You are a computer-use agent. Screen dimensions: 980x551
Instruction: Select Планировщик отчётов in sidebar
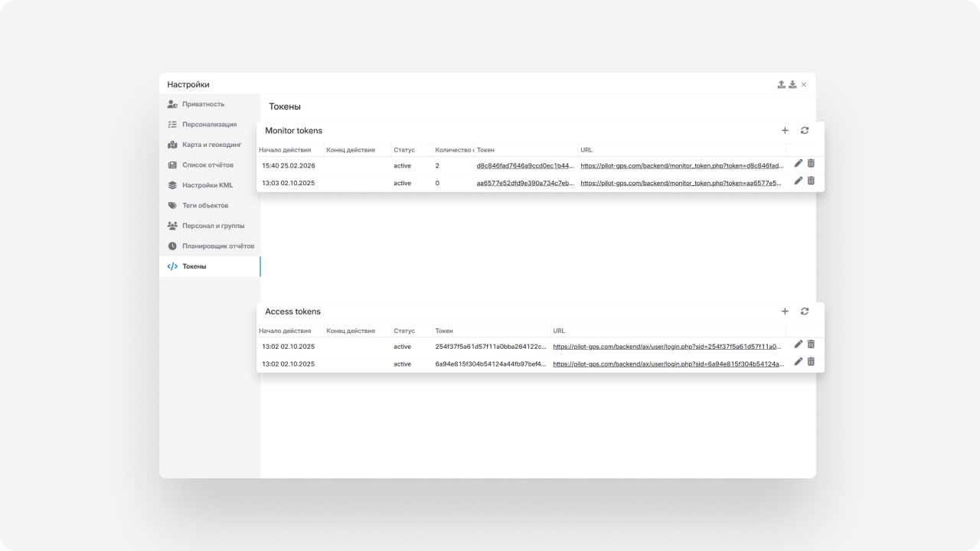(217, 246)
